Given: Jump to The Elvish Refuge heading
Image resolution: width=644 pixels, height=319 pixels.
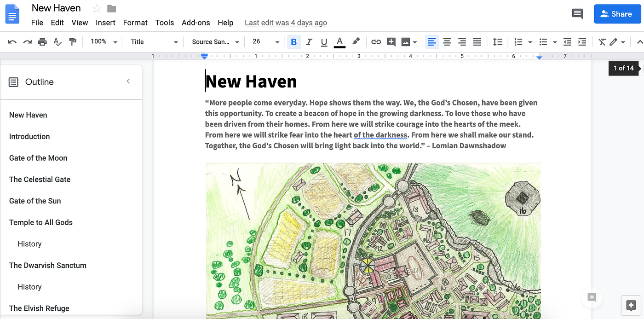Looking at the screenshot, I should coord(39,308).
